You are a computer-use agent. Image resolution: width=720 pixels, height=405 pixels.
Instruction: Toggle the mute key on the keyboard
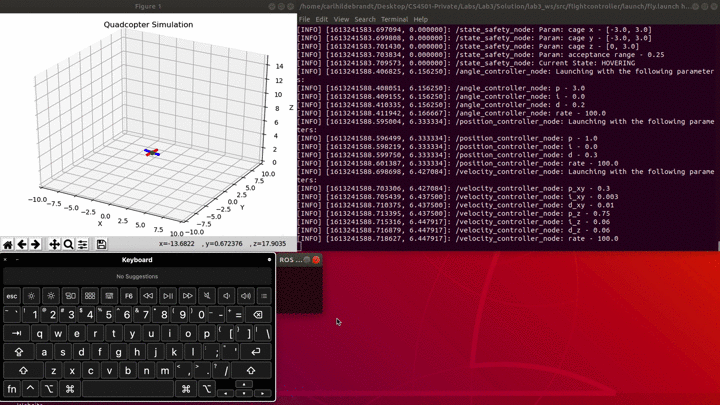206,296
